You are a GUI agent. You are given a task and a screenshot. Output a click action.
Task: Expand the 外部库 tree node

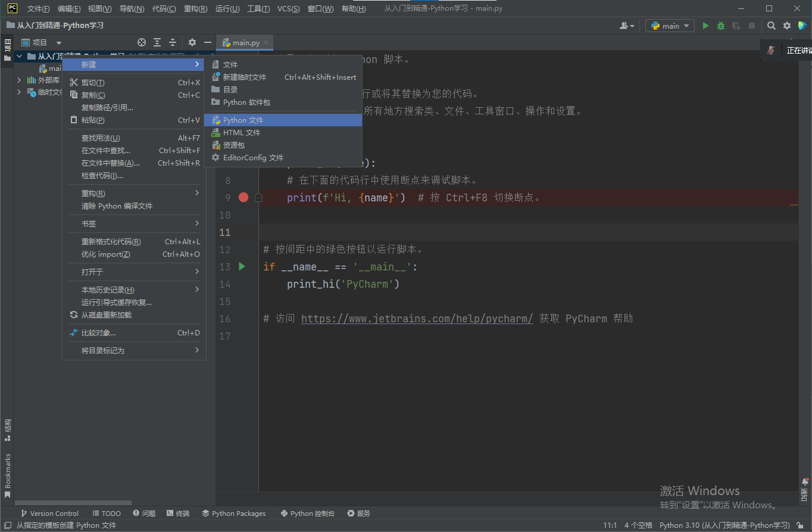coord(20,80)
